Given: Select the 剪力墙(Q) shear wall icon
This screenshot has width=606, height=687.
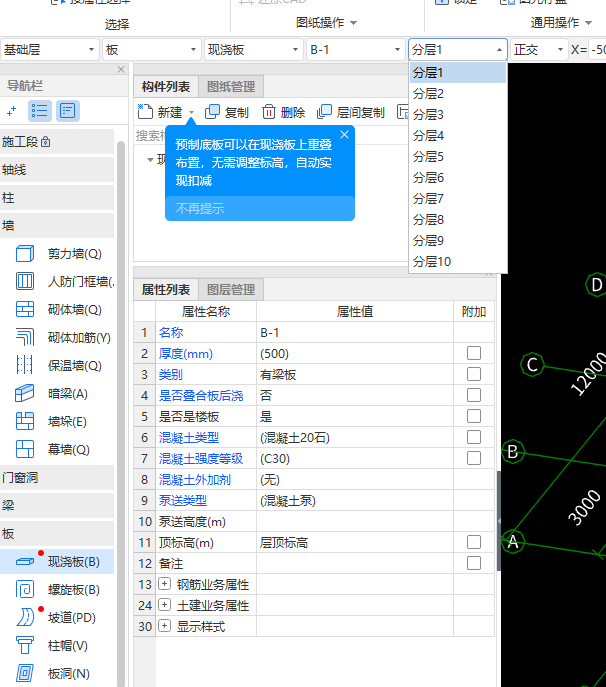Looking at the screenshot, I should pyautogui.click(x=25, y=254).
